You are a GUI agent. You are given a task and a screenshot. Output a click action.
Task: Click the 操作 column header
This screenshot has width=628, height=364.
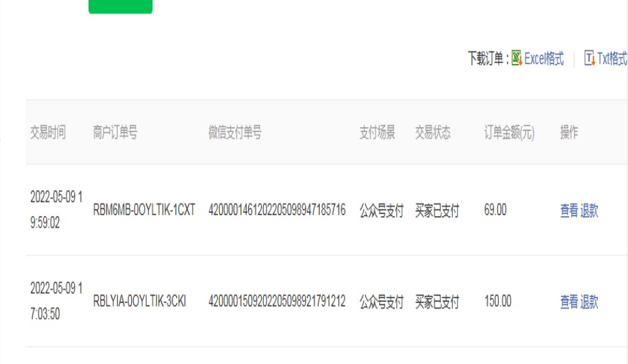(x=569, y=132)
